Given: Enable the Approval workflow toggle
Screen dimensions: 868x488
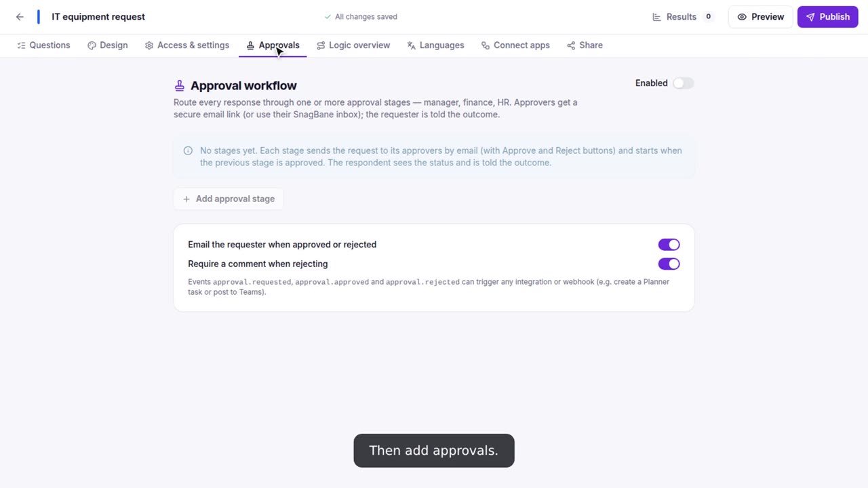Looking at the screenshot, I should click(683, 83).
